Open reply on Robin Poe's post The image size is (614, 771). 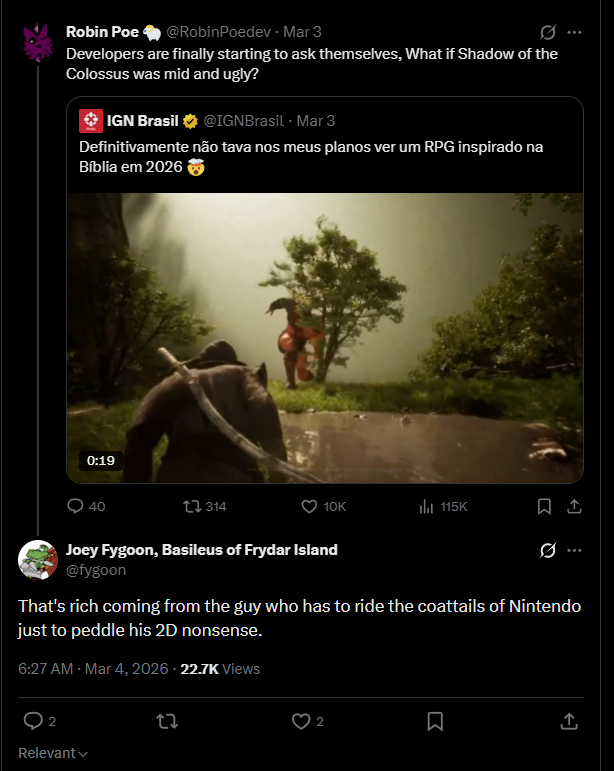point(76,506)
